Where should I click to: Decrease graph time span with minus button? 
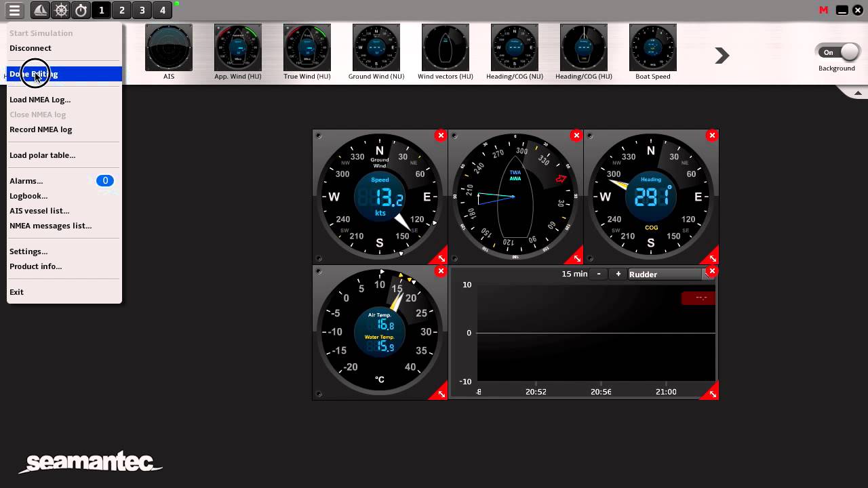point(598,274)
